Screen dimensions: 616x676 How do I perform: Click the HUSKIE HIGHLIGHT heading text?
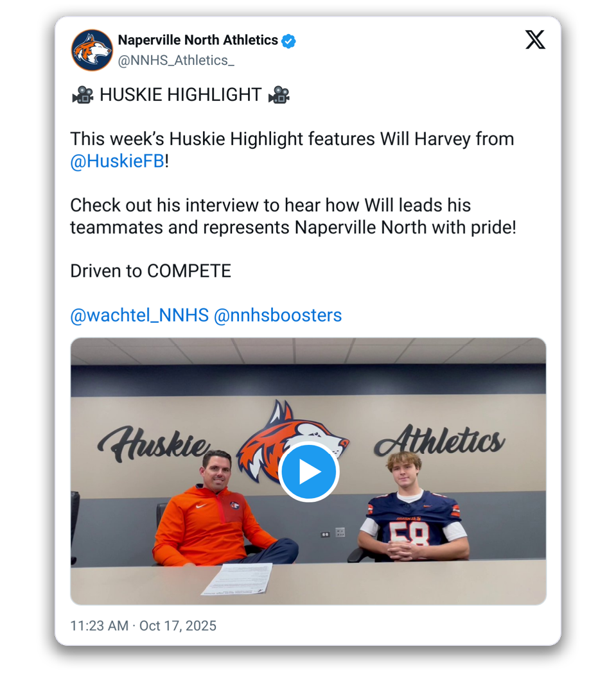180,95
